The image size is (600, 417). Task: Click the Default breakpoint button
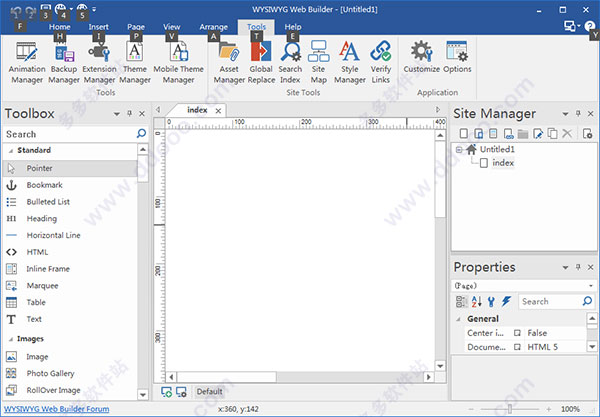pos(209,391)
